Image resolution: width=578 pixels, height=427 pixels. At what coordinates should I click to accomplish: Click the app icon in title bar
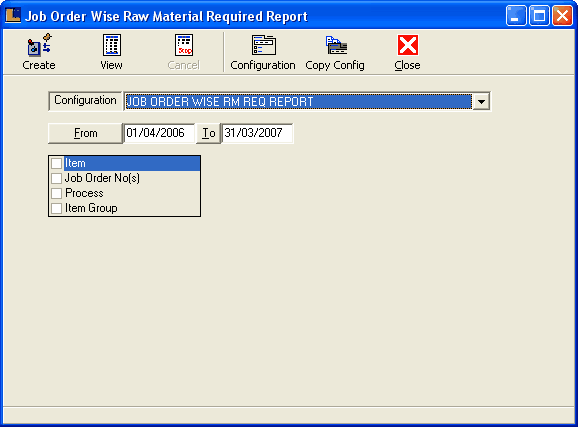pyautogui.click(x=13, y=15)
